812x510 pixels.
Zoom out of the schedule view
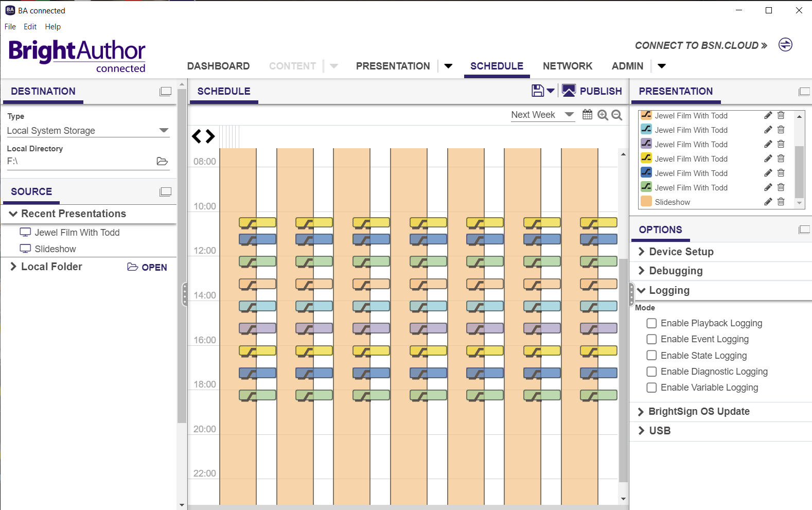tap(617, 115)
